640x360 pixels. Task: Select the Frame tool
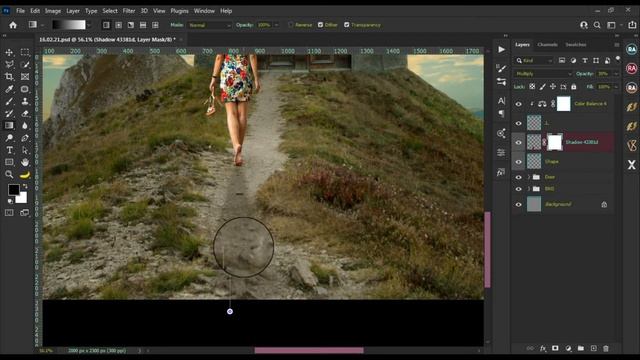click(25, 76)
